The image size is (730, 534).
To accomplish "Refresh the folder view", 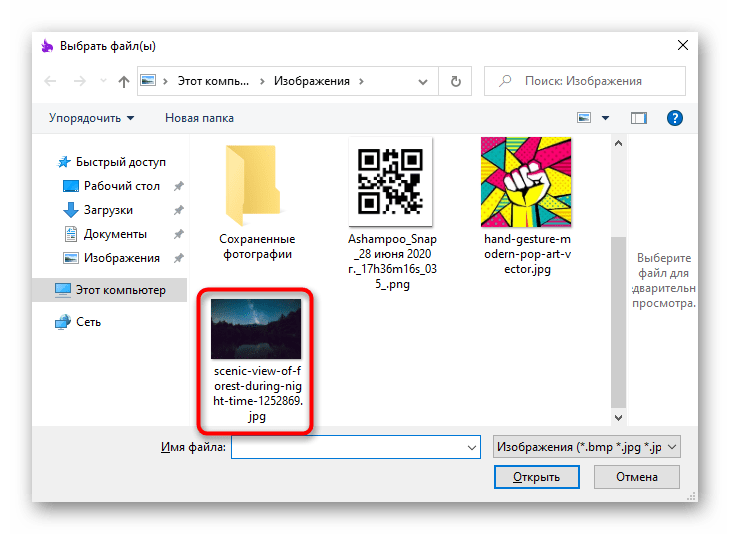I will tap(455, 81).
